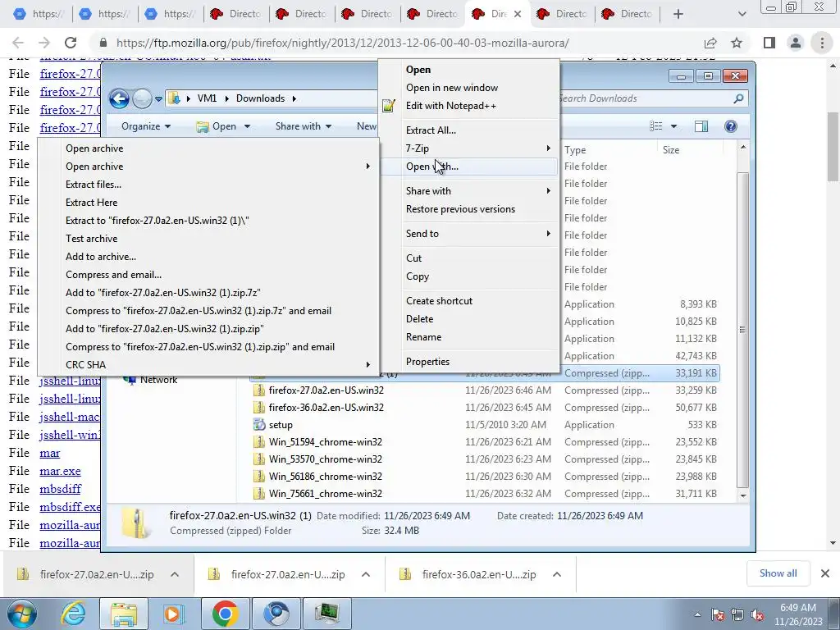Open the mar.exe link
The height and width of the screenshot is (630, 840).
[x=60, y=471]
